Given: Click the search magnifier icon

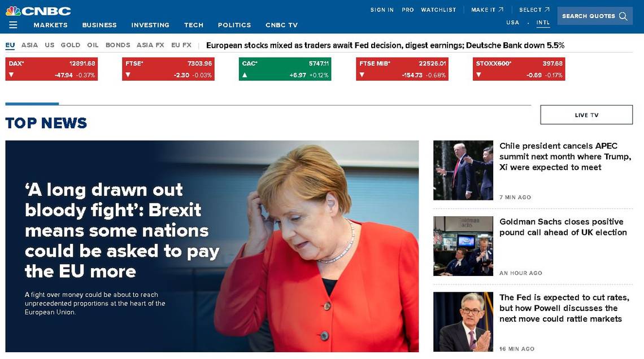Looking at the screenshot, I should (623, 16).
